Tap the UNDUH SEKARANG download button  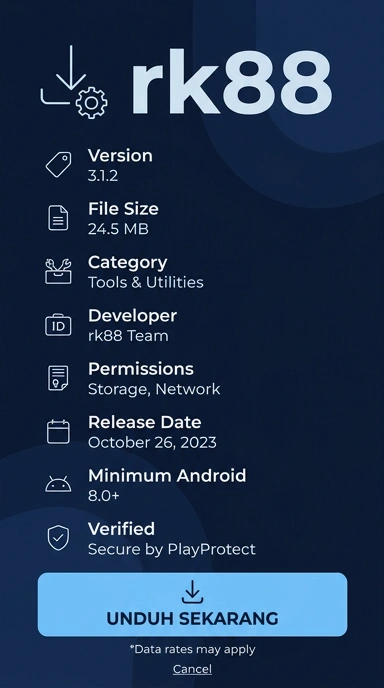192,604
